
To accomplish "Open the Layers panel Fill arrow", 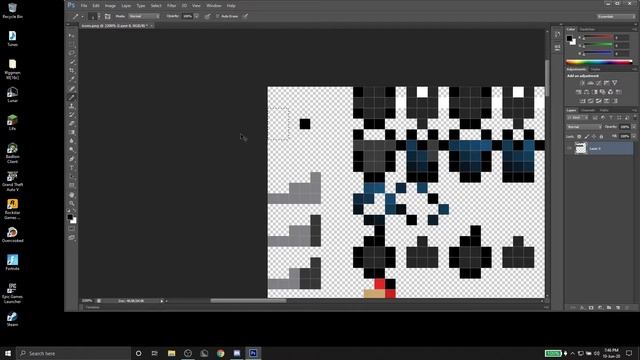I will coord(633,137).
